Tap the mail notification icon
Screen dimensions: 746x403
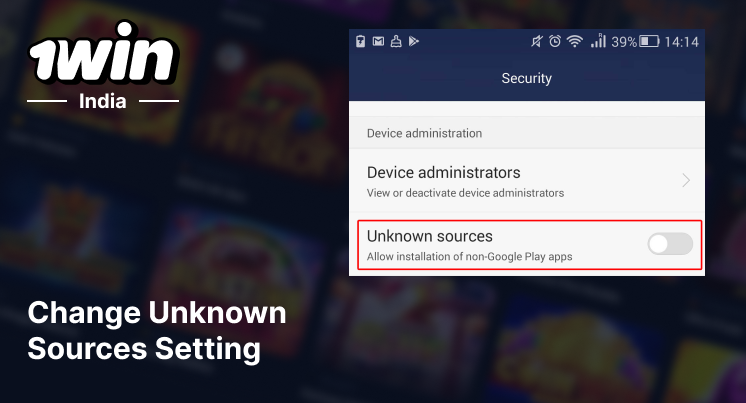coord(378,41)
